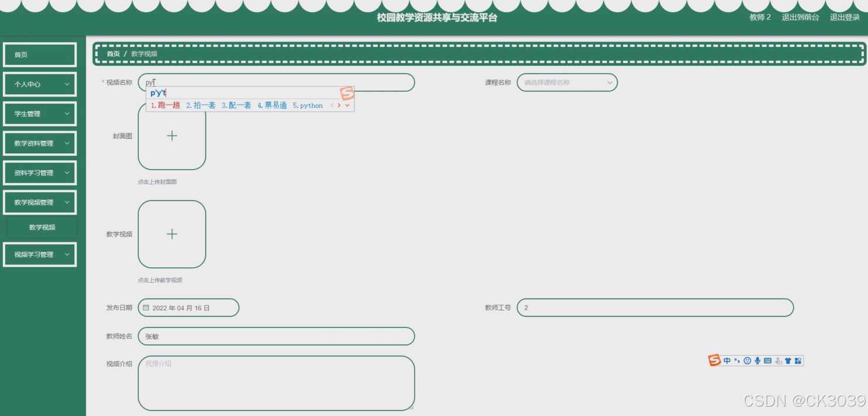Open the soft keyboard on the IME toolbar

768,361
